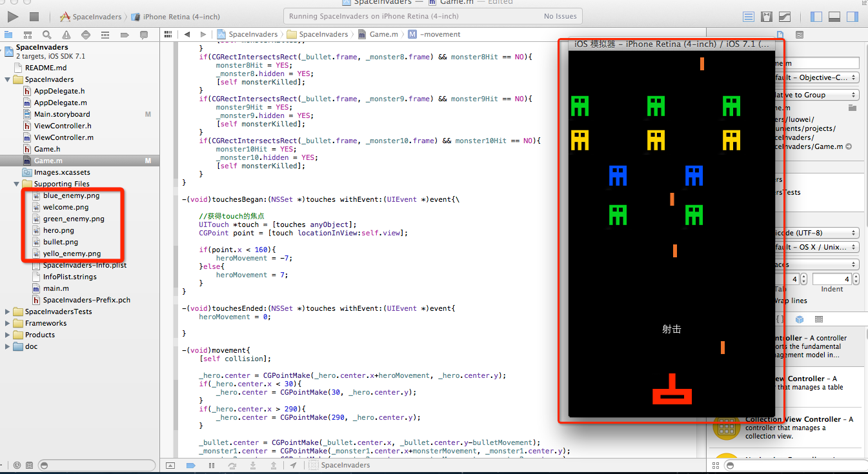This screenshot has height=474, width=868.
Task: Show the Quick Help inspector icon
Action: 799,34
